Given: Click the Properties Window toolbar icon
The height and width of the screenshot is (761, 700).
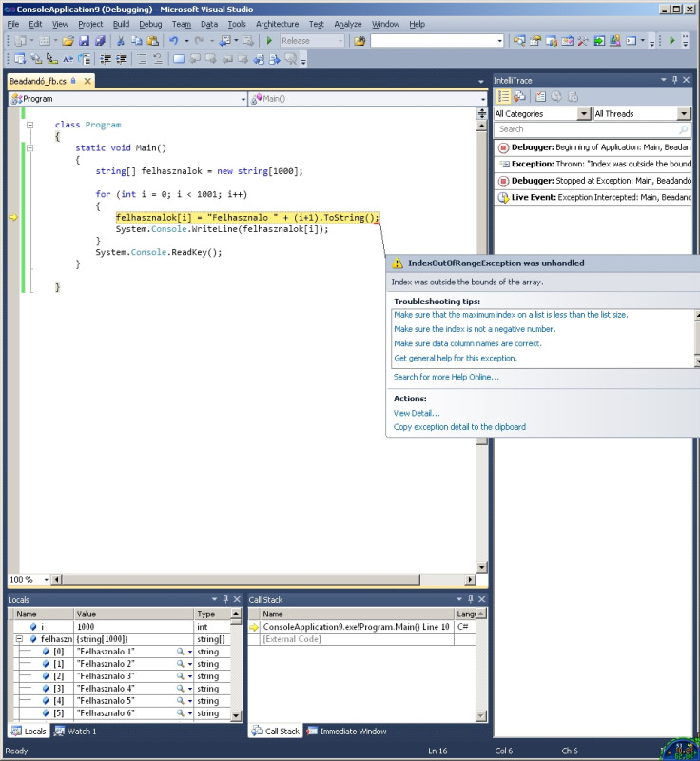Looking at the screenshot, I should [535, 41].
